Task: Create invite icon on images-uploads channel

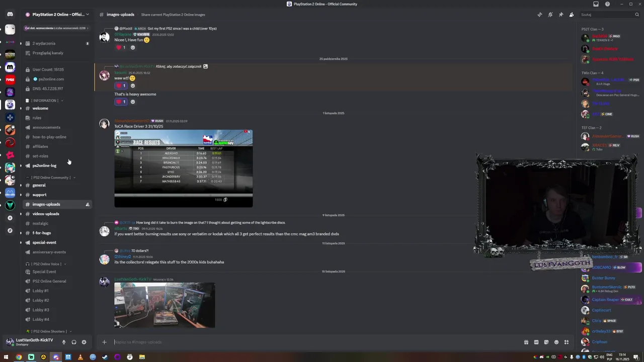Action: click(x=88, y=204)
